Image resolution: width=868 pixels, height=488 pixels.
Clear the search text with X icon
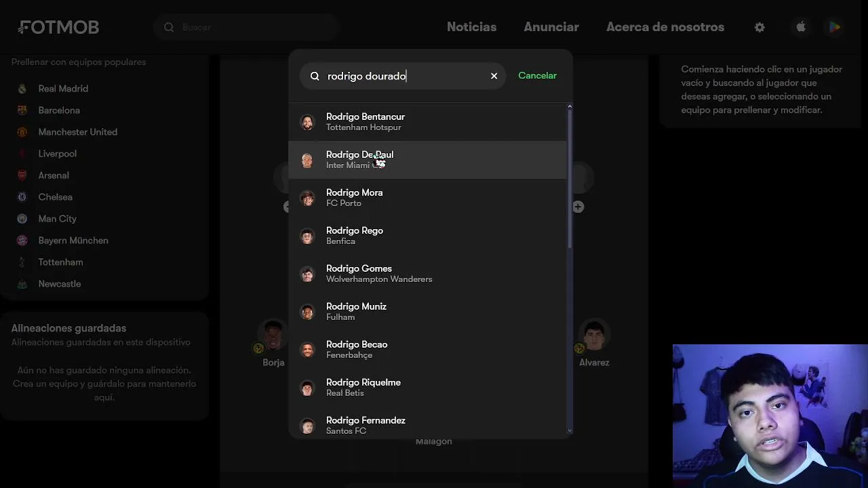[494, 76]
